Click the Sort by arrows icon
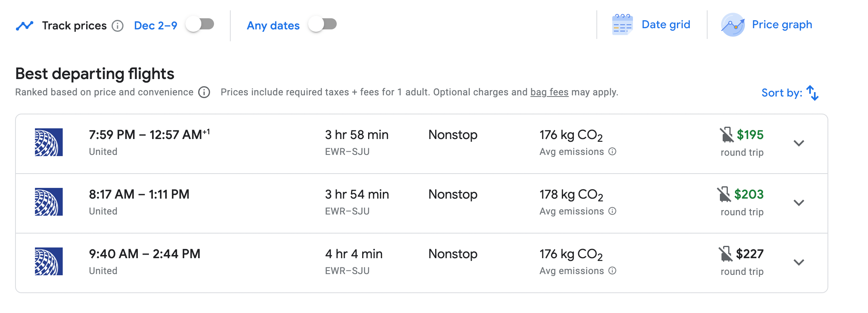 (812, 93)
